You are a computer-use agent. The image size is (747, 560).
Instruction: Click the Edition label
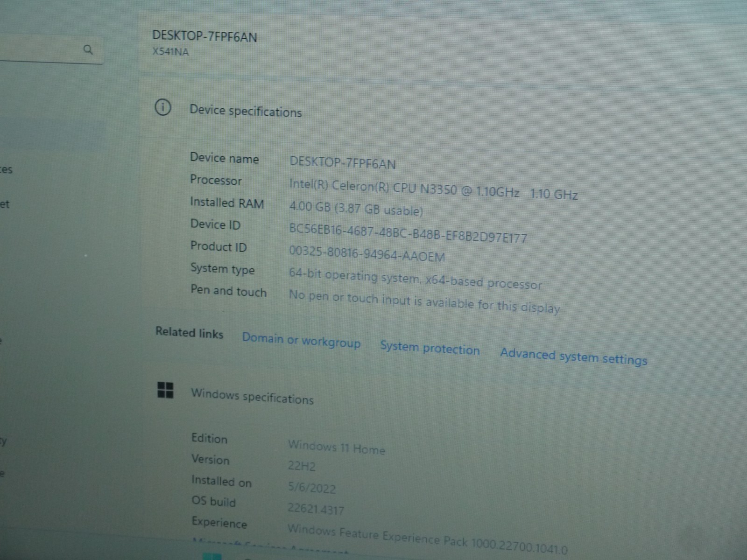pos(209,439)
